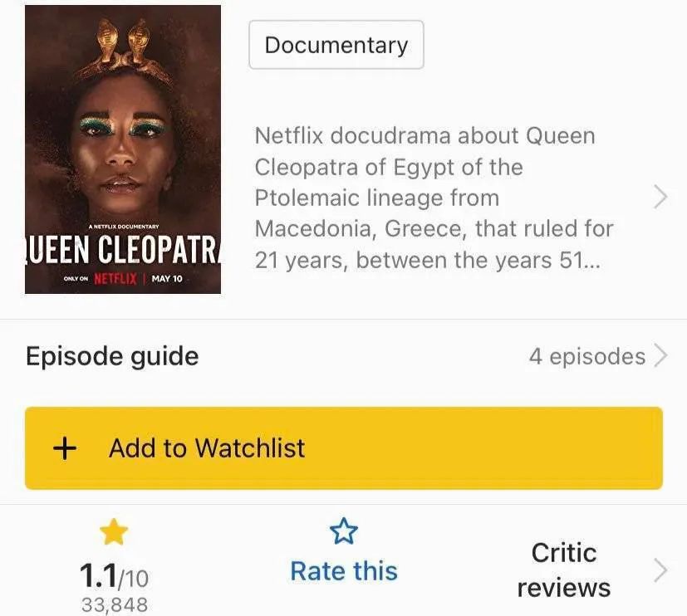Open the Queen Cleopatra poster image

point(123,149)
